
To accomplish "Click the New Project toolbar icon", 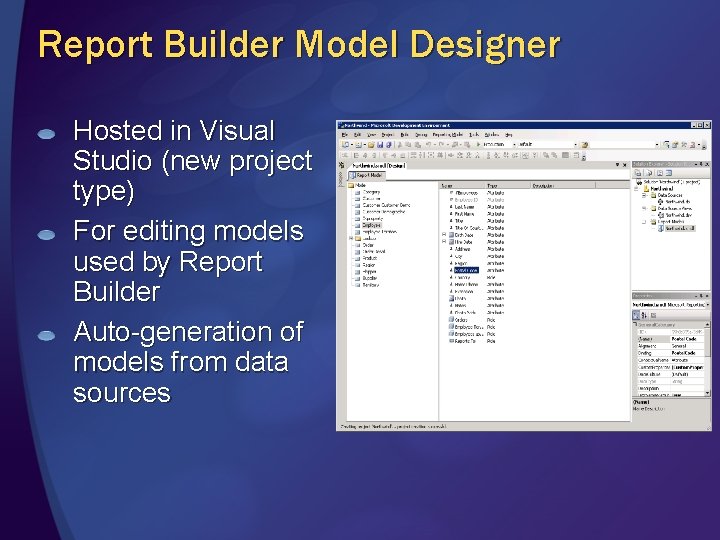I will tap(345, 144).
